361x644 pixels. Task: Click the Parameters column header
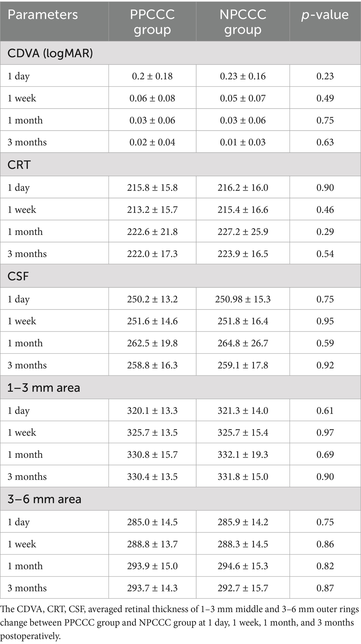43,15
